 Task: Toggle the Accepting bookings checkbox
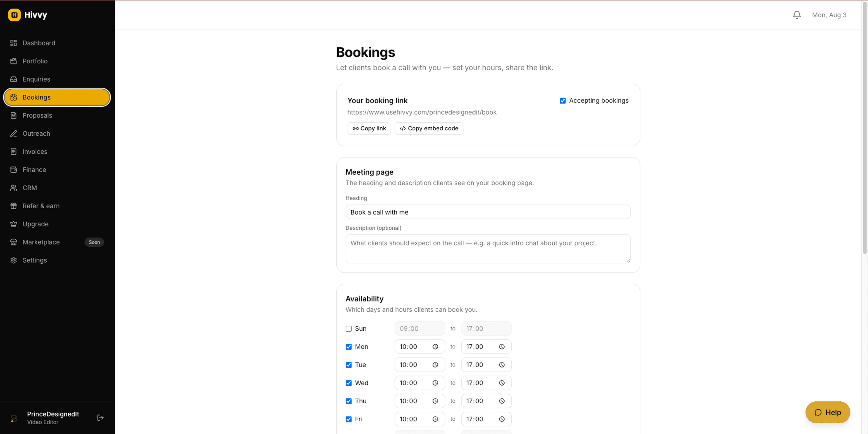(x=562, y=101)
